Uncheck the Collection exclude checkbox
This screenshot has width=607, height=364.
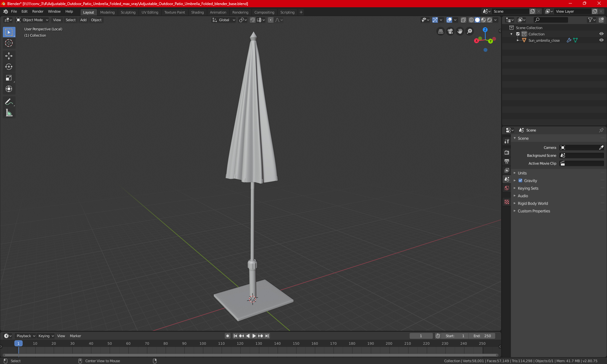(518, 34)
